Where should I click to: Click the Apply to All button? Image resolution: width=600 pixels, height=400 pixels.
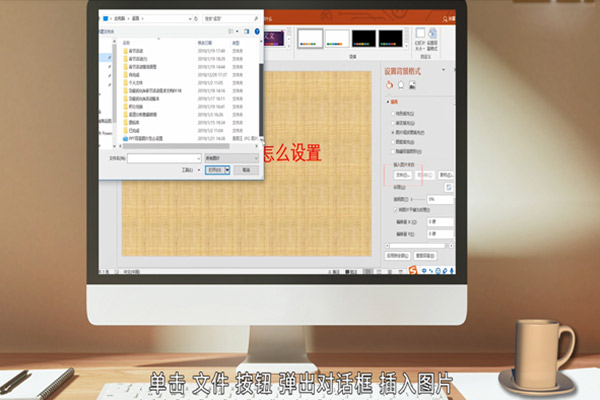(x=397, y=256)
